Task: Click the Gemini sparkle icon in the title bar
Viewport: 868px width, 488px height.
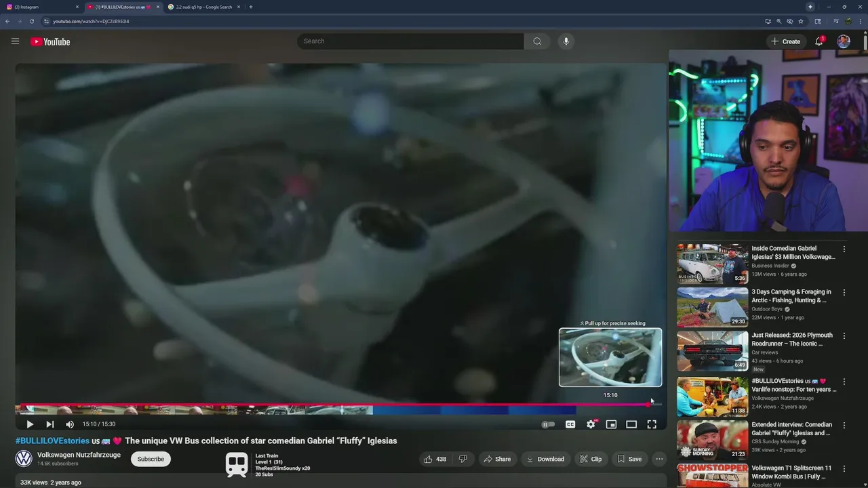Action: [810, 7]
